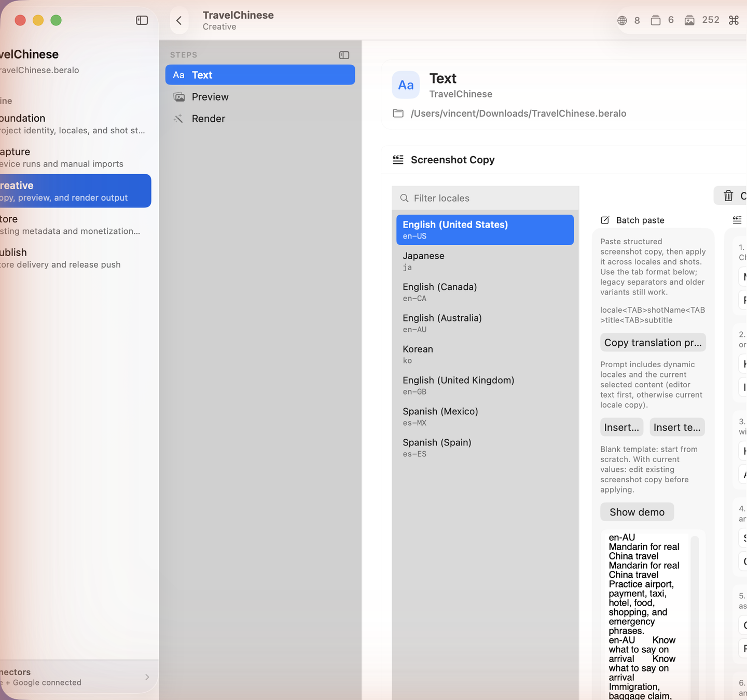Click the batch paste text area scrollbar

[695, 617]
